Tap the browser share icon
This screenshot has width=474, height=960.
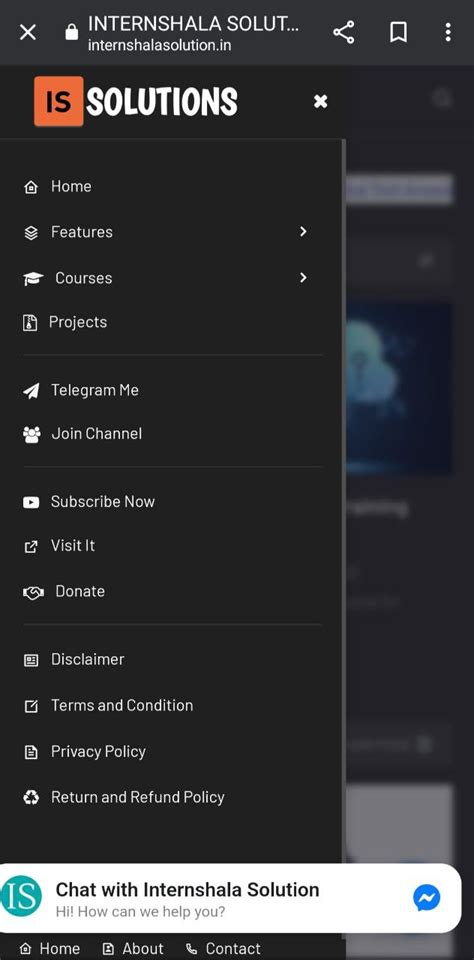344,32
